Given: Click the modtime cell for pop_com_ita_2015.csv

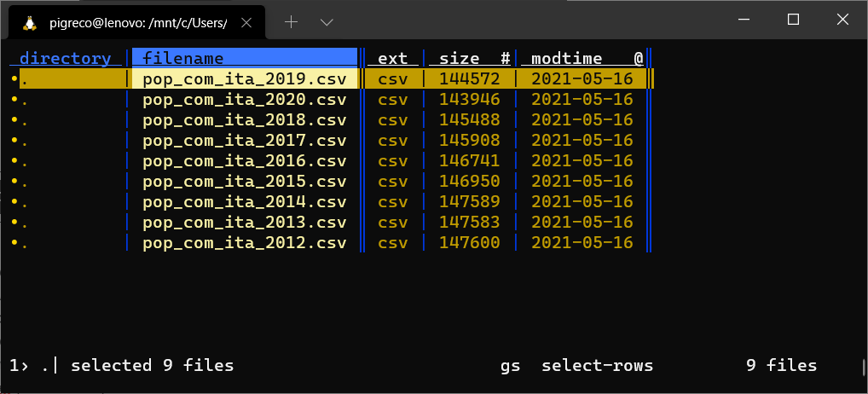Looking at the screenshot, I should [x=582, y=181].
